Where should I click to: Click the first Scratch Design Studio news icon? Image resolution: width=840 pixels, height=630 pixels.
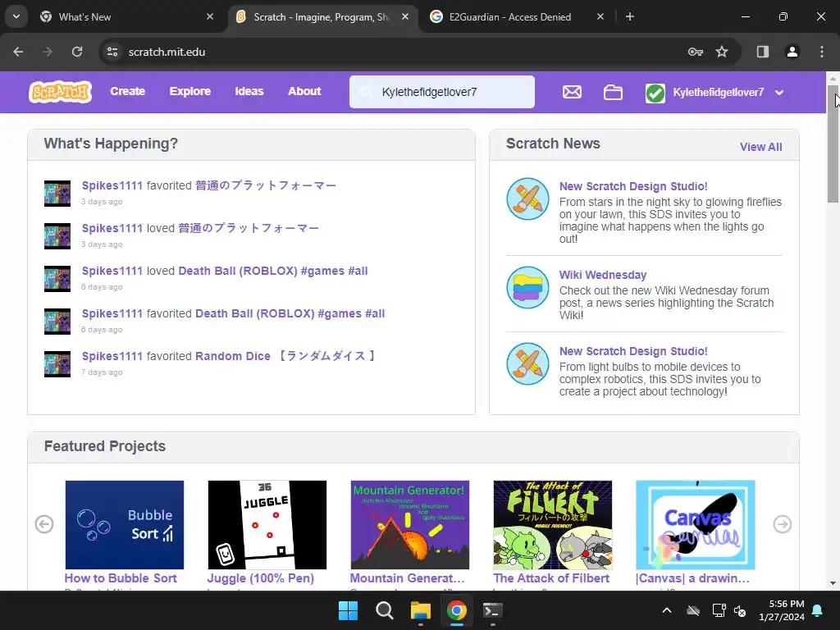pos(527,199)
